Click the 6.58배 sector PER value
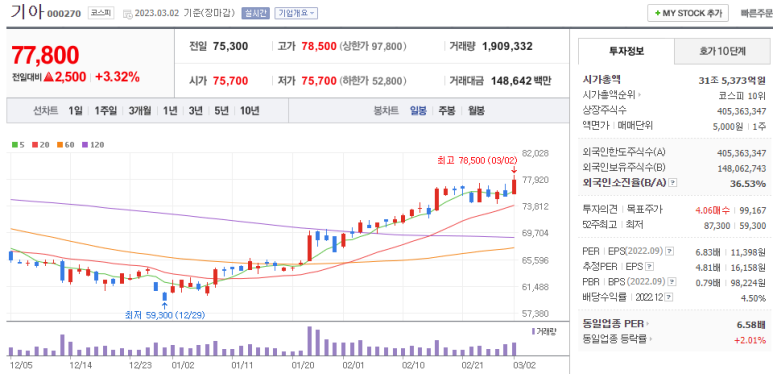The image size is (773, 374). point(752,325)
